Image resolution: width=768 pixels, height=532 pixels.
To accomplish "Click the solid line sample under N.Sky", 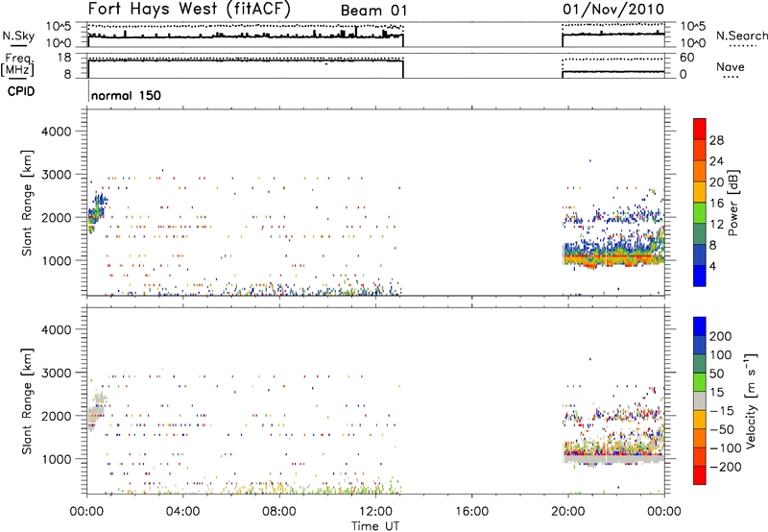I will click(18, 45).
